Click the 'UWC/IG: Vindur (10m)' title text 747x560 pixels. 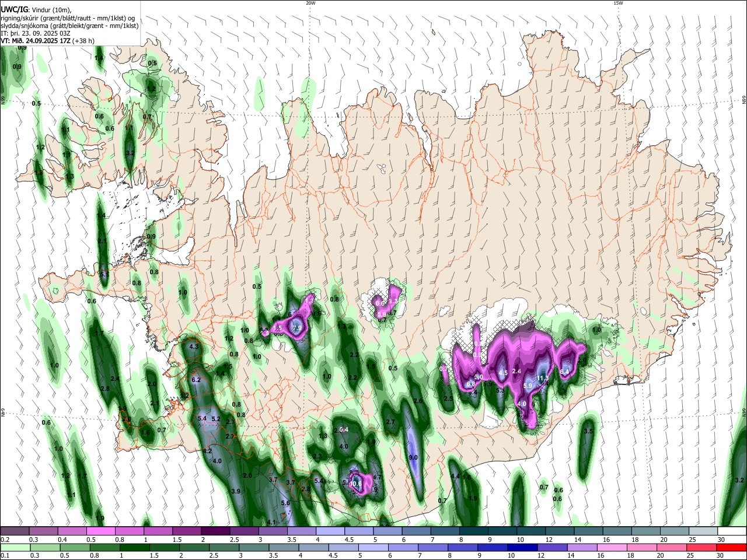[36, 9]
